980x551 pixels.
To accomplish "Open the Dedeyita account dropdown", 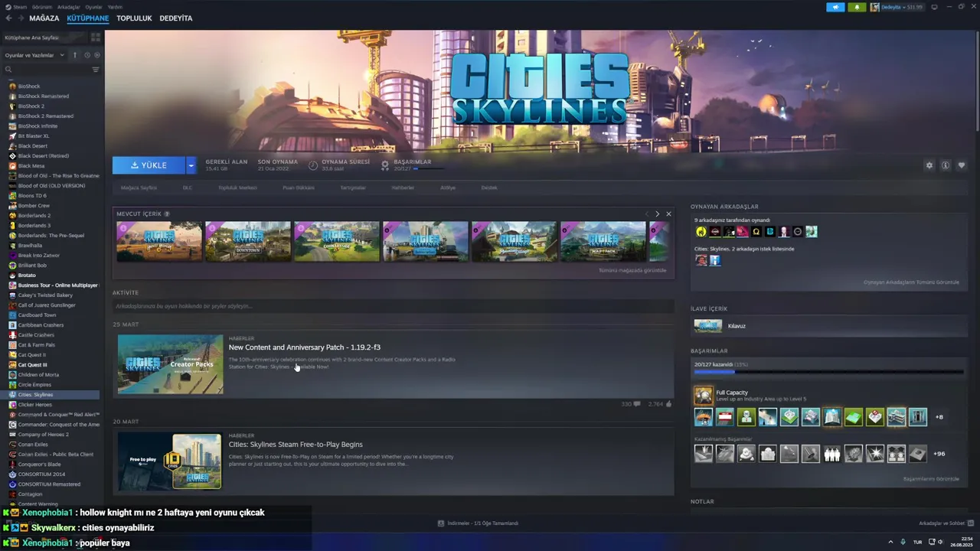I will pyautogui.click(x=897, y=7).
